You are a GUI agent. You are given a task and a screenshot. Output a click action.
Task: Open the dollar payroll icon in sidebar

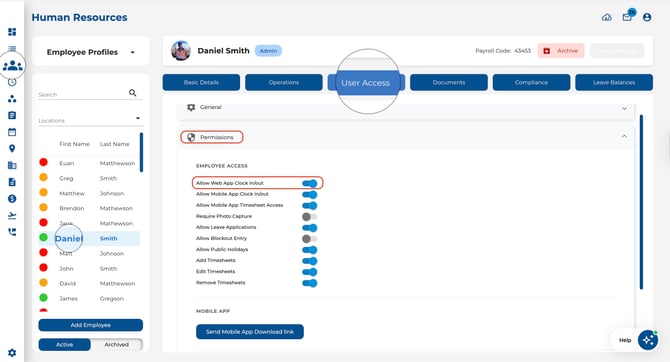point(12,199)
